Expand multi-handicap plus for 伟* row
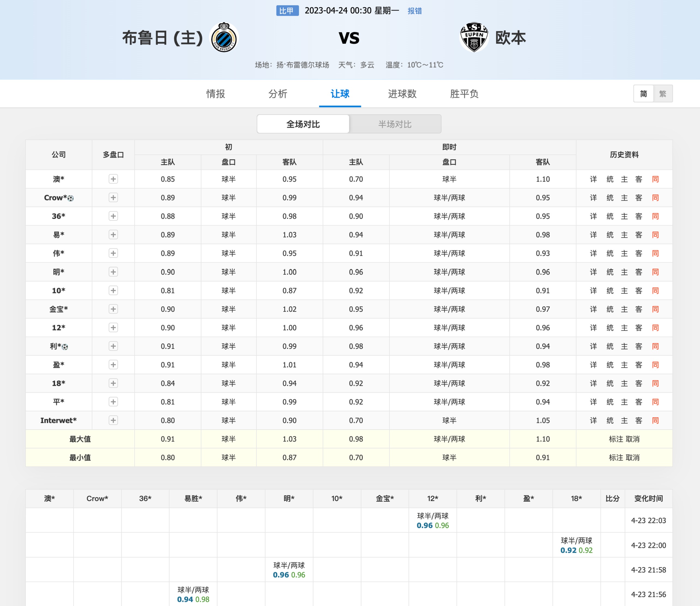This screenshot has height=606, width=700. [x=113, y=253]
